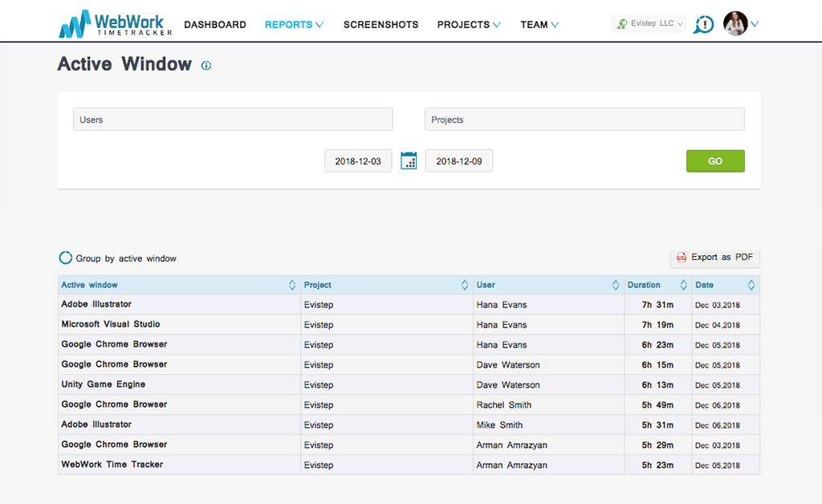Click the 6h 15m duration cell
Viewport: 822px width, 504px height.
coord(658,364)
